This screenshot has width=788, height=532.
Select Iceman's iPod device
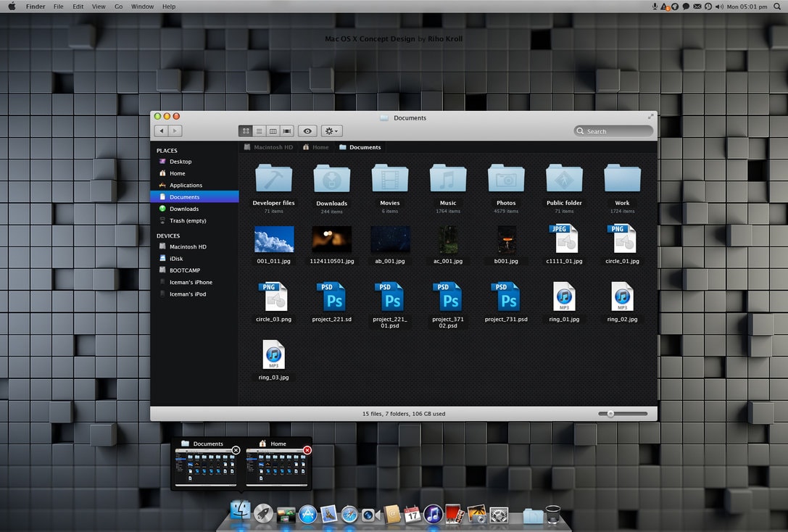tap(194, 294)
